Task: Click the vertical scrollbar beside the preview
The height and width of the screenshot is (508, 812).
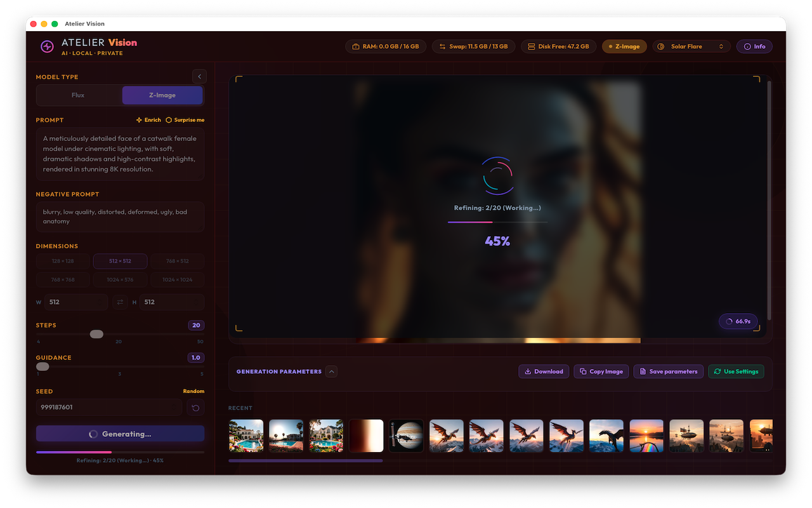Action: click(x=769, y=200)
